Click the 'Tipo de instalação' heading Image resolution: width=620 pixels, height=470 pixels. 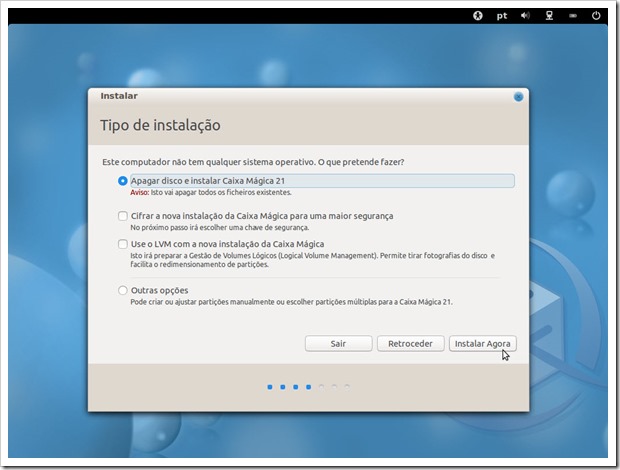click(160, 125)
